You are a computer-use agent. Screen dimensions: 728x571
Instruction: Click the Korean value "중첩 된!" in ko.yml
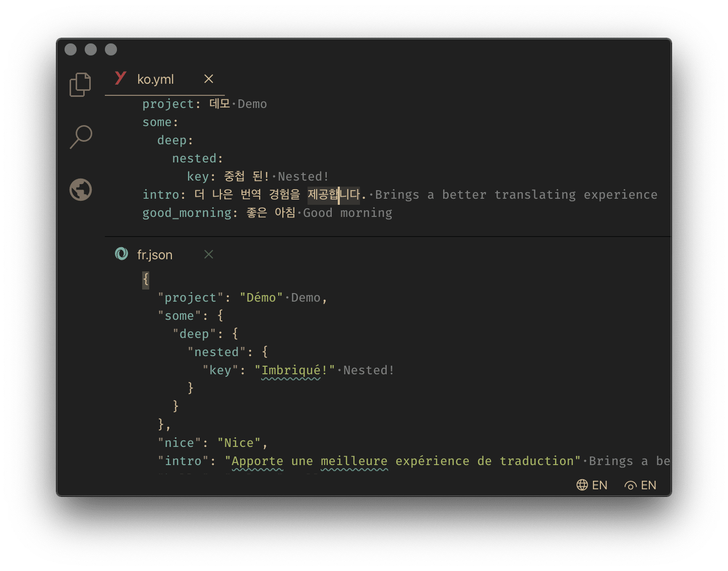tap(247, 177)
